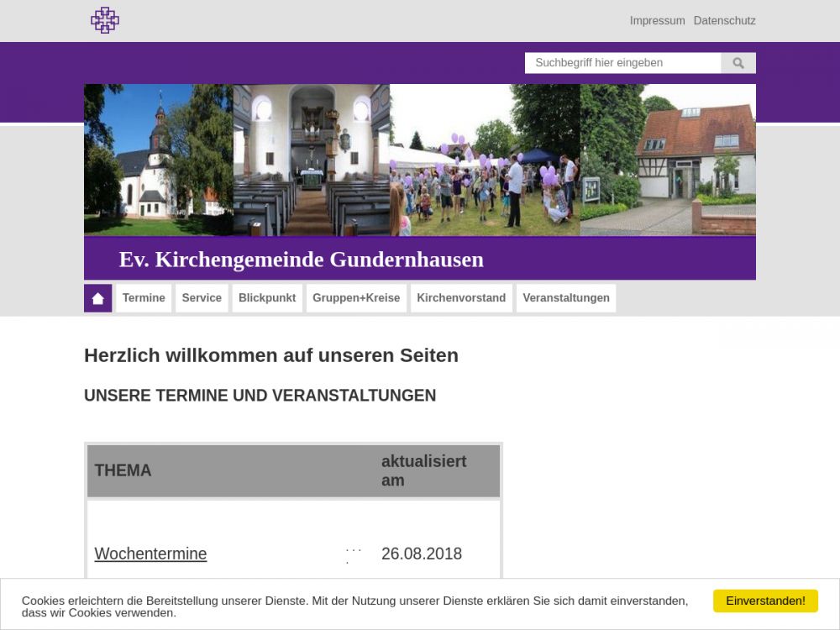The height and width of the screenshot is (630, 840).
Task: Click the church exterior photo in banner
Action: [158, 160]
